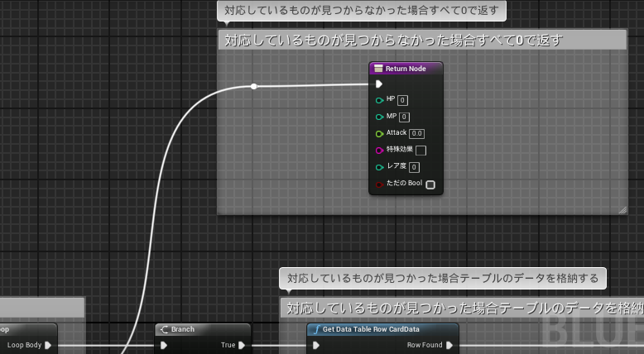Click the Branch True output pin
The height and width of the screenshot is (354, 644).
[x=242, y=346]
